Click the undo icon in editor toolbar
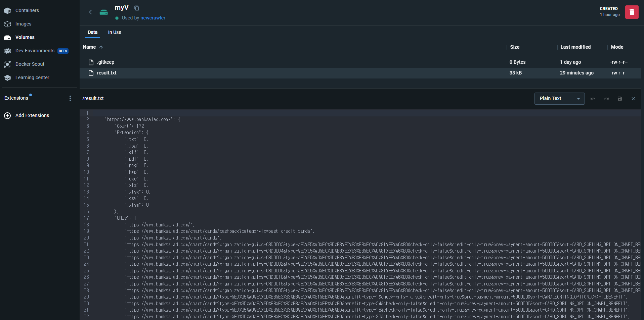The image size is (644, 320). click(x=593, y=99)
